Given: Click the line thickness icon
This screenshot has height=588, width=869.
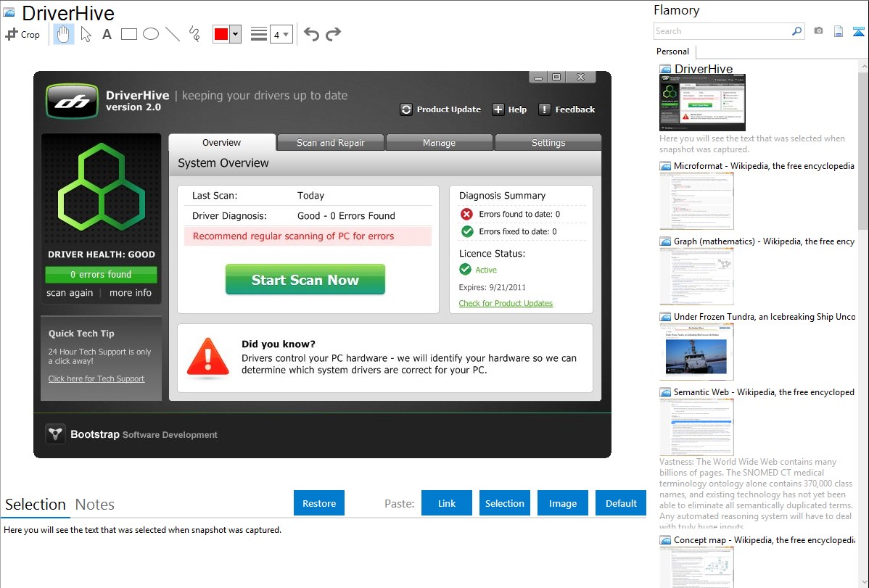Looking at the screenshot, I should [x=259, y=34].
